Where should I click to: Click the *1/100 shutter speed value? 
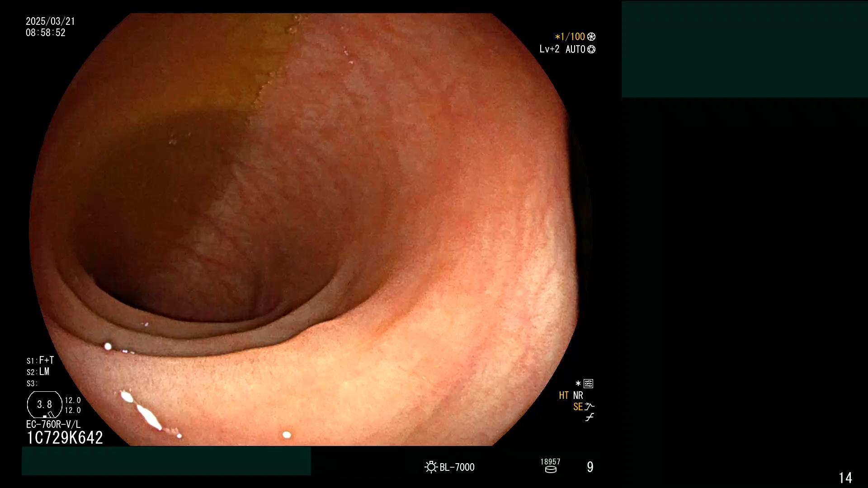coord(570,37)
